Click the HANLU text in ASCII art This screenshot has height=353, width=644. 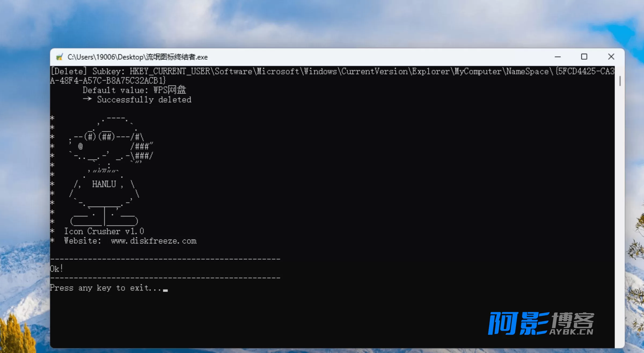(104, 184)
